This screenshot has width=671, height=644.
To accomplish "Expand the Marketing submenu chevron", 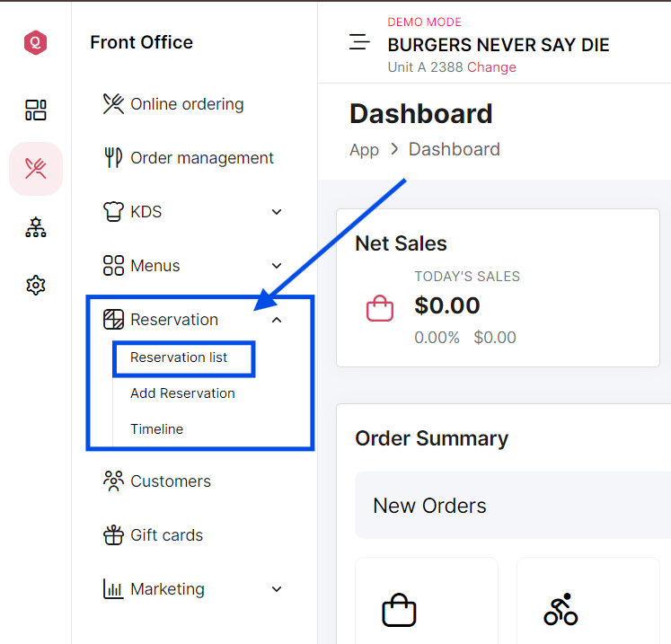I will pos(277,589).
